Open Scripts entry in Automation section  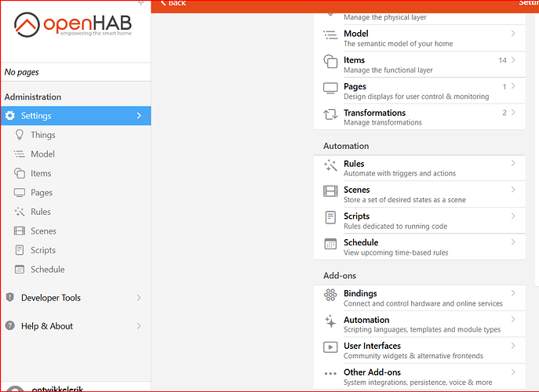(x=420, y=220)
